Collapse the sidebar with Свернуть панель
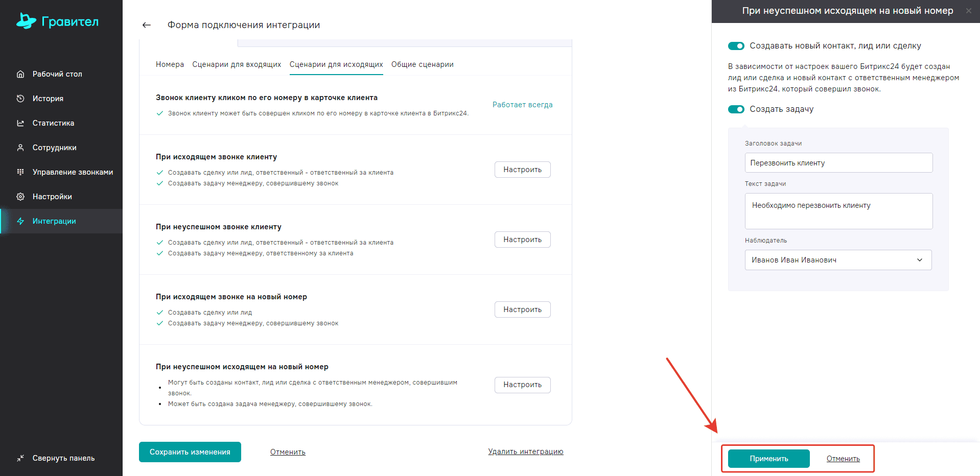980x476 pixels. (x=56, y=458)
